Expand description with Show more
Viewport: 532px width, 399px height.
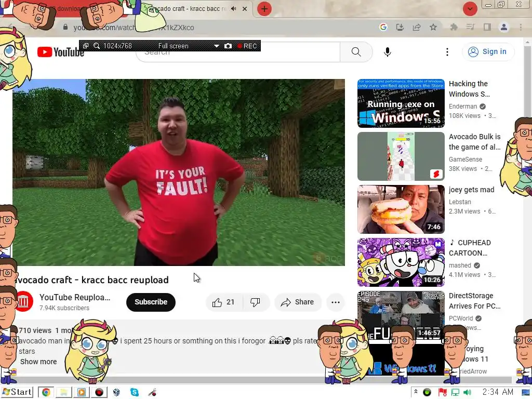pyautogui.click(x=38, y=362)
